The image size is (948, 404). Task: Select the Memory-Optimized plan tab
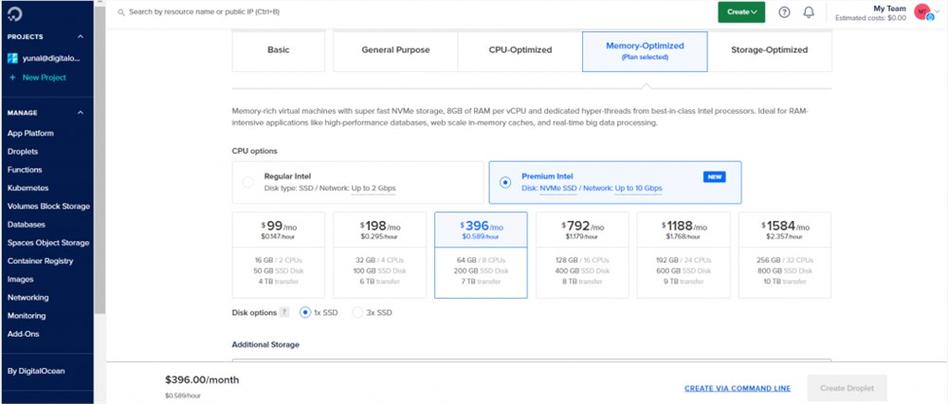tap(644, 51)
